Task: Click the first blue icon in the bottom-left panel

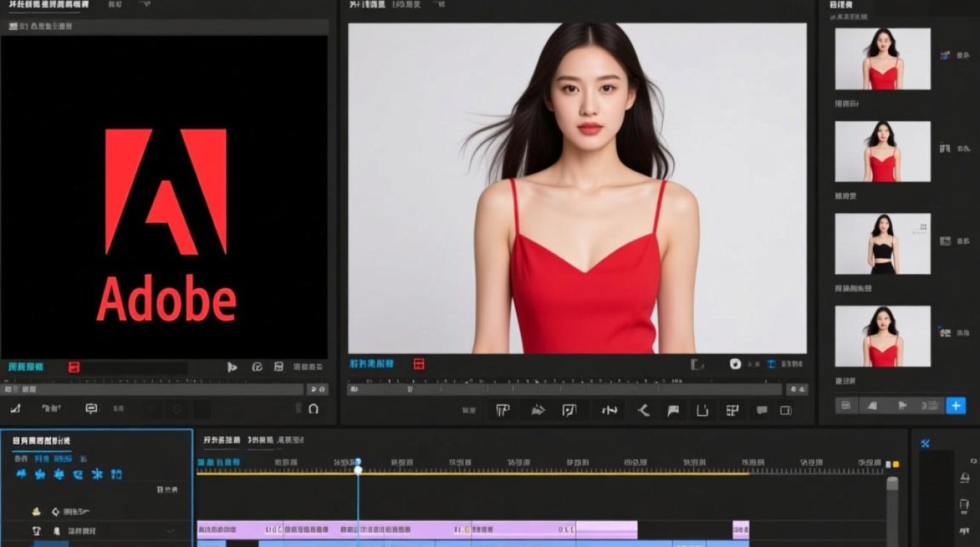Action: (x=21, y=474)
